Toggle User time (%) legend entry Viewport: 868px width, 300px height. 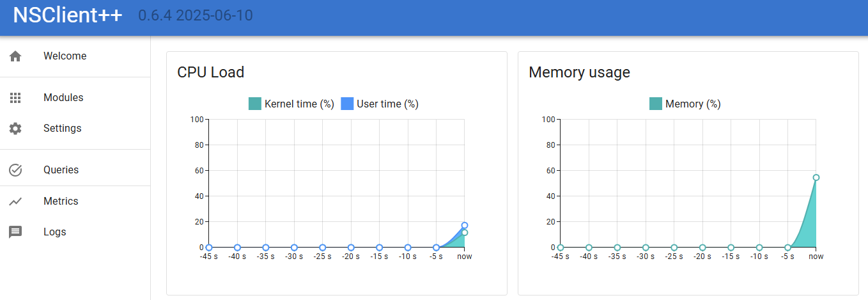pyautogui.click(x=380, y=104)
